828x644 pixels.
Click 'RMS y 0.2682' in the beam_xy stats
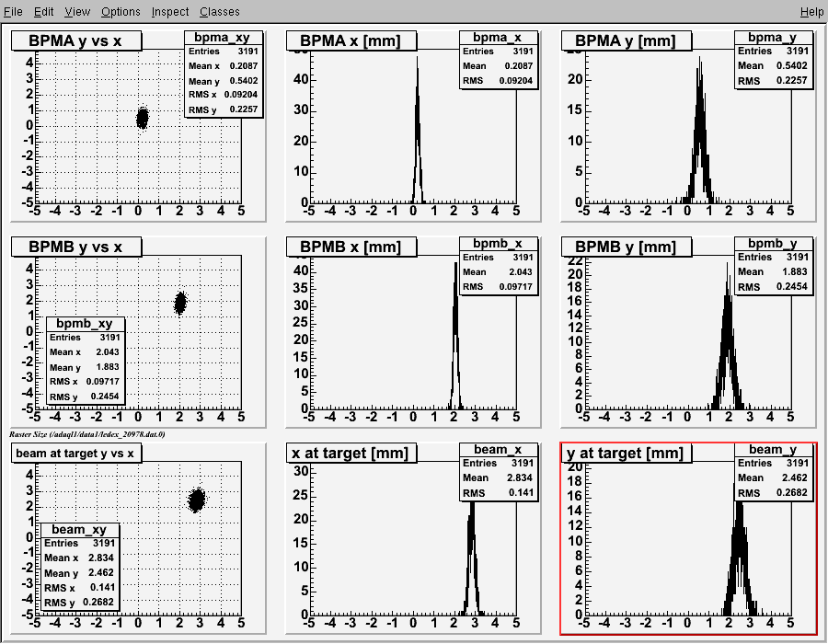click(79, 603)
